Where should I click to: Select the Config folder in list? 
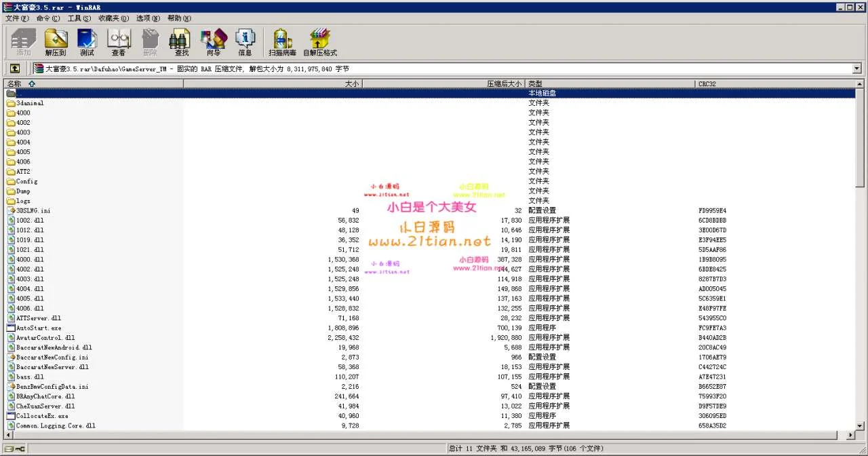26,181
